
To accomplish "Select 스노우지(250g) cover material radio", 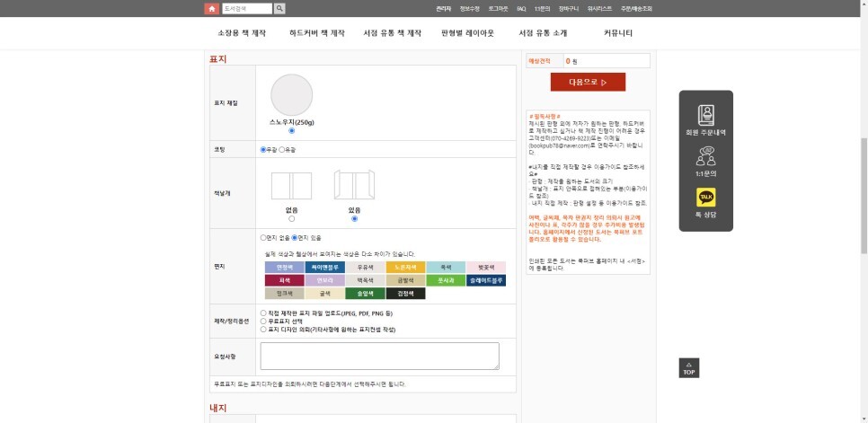I will click(x=292, y=131).
